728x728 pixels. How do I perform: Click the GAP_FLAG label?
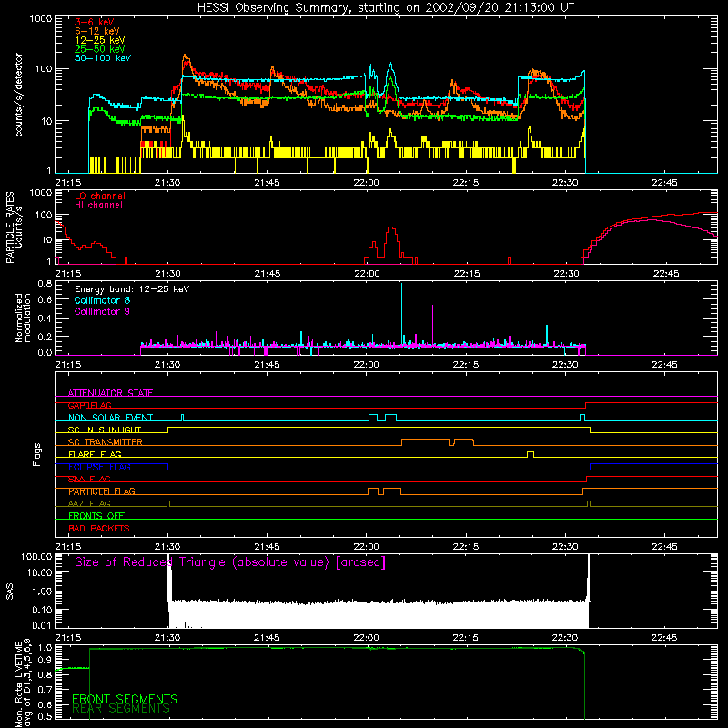point(89,405)
